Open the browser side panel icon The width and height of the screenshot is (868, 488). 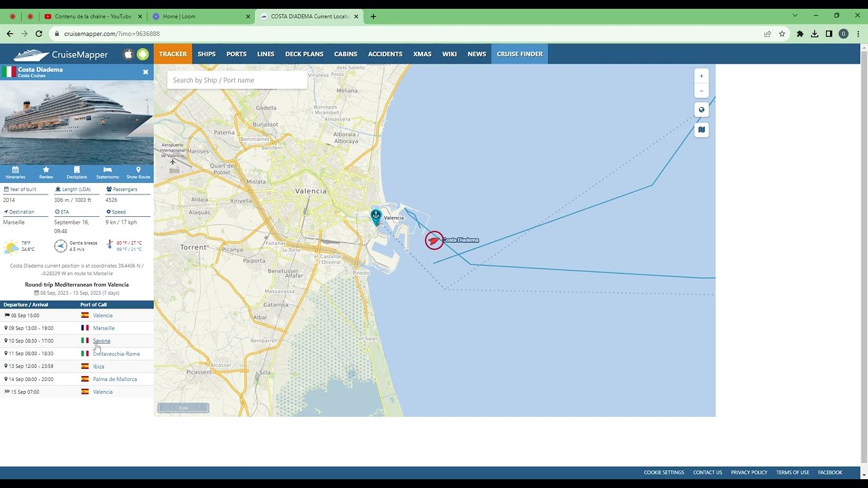829,33
